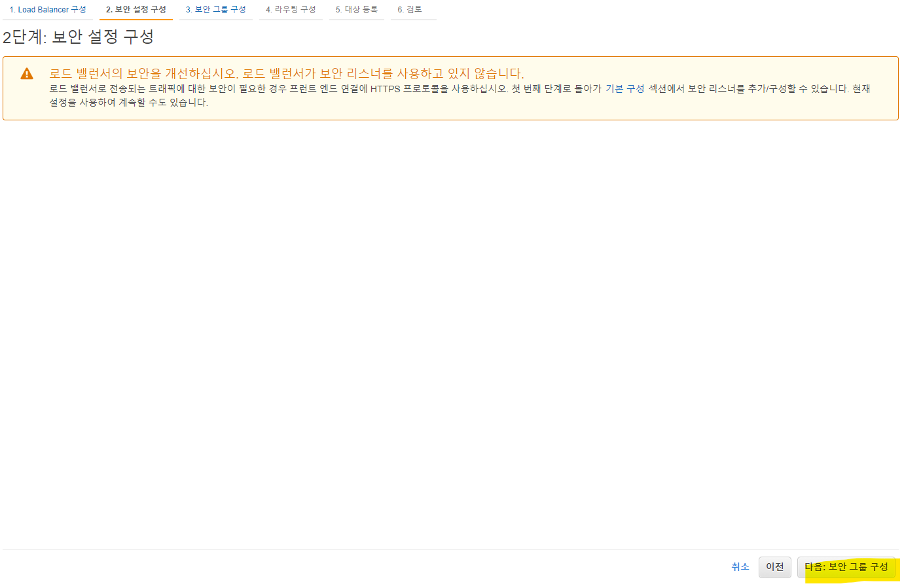Click the orange '로드 밸런서의 보안을 개선하십시오' warning title
The image size is (904, 588).
[x=287, y=73]
